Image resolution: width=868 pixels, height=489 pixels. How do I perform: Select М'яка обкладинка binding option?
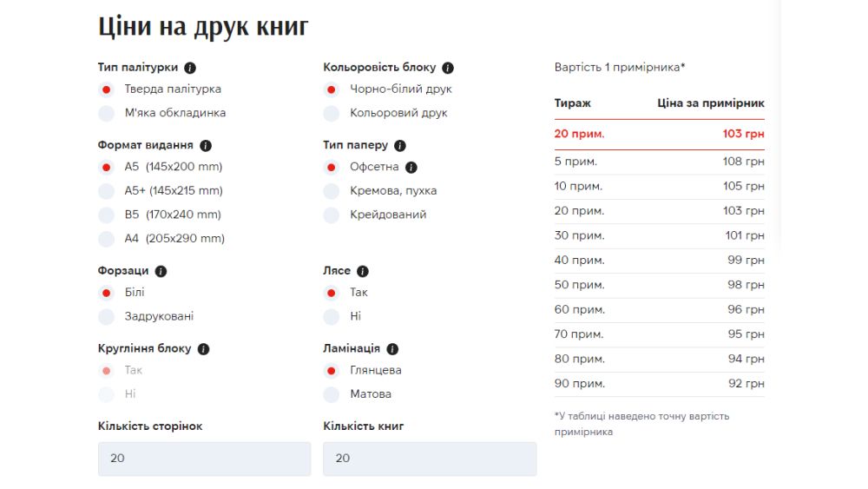coord(107,113)
